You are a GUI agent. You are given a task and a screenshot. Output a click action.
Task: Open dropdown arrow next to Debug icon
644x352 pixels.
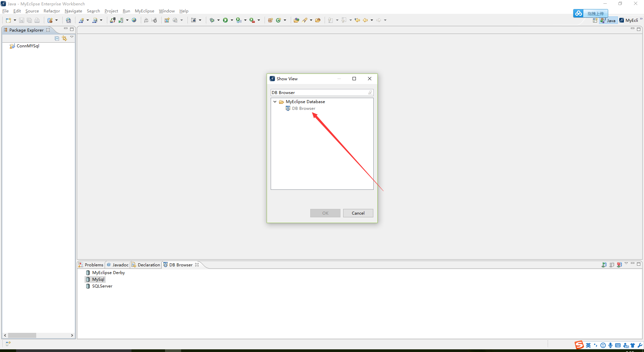coord(218,20)
